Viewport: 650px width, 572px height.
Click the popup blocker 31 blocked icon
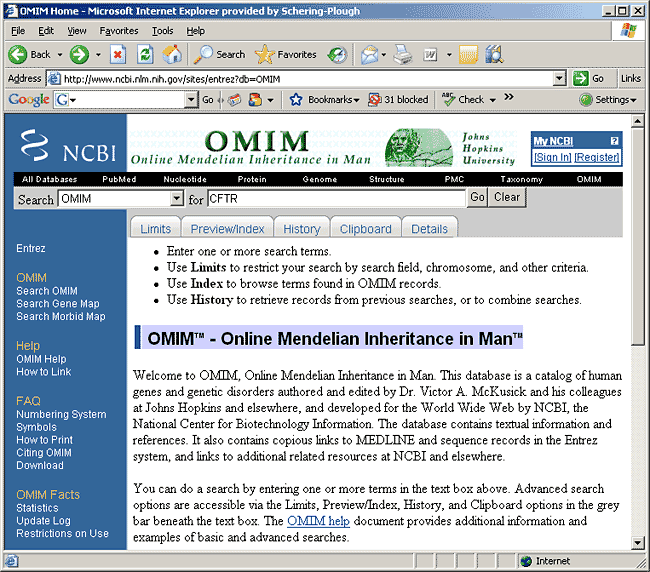click(x=375, y=99)
